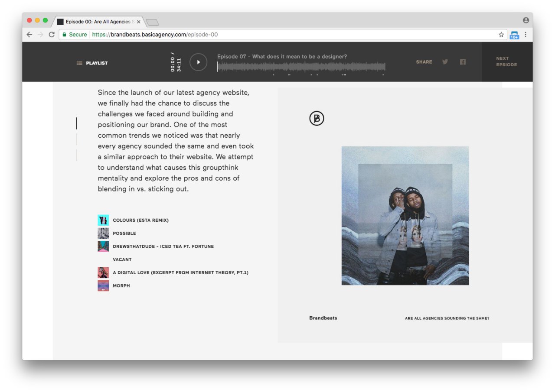Click ARE ALL AGENCIES SOUNDING THE SAME? caption
Image resolution: width=555 pixels, height=392 pixels.
(x=447, y=318)
